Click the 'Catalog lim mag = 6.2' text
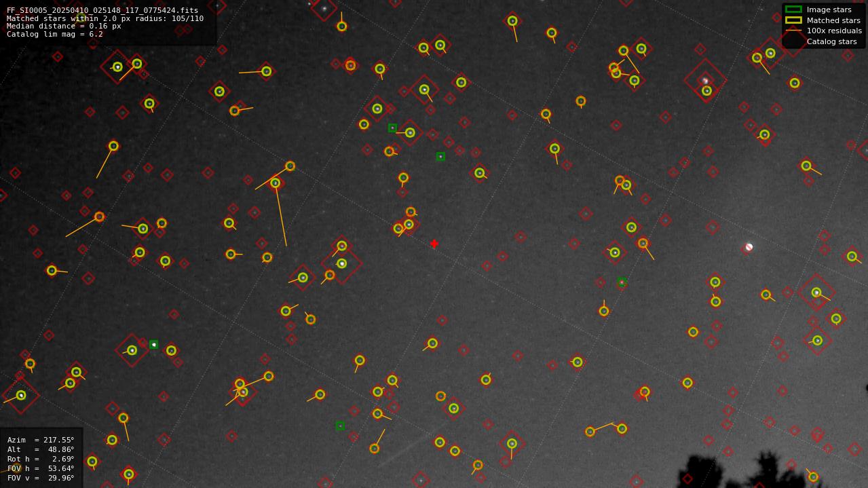Viewport: 868px width, 488px height. (55, 34)
